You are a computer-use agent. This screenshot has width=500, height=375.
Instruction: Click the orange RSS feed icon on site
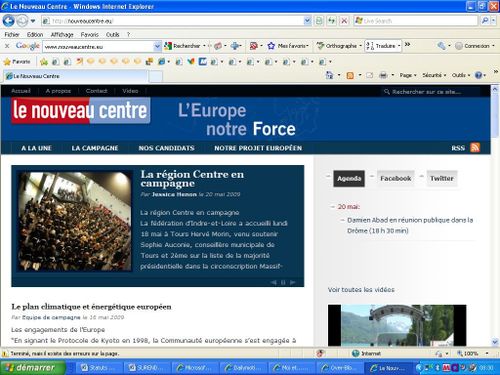click(475, 147)
